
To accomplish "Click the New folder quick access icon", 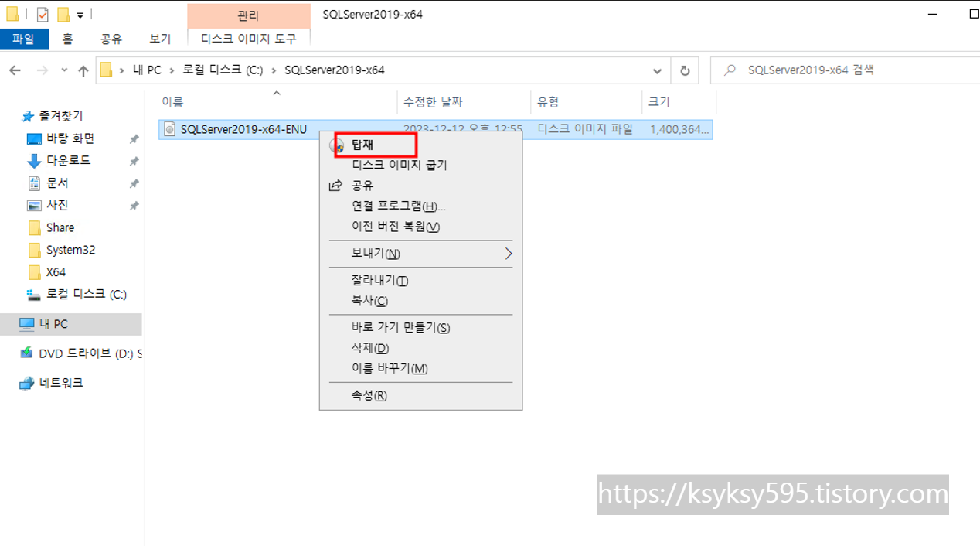I will 63,14.
